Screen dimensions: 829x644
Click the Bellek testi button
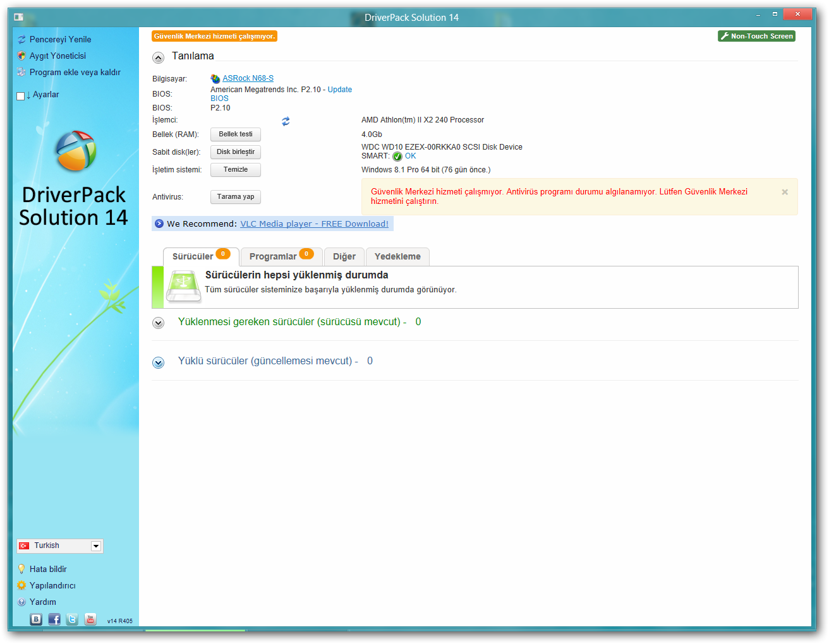[x=236, y=134]
